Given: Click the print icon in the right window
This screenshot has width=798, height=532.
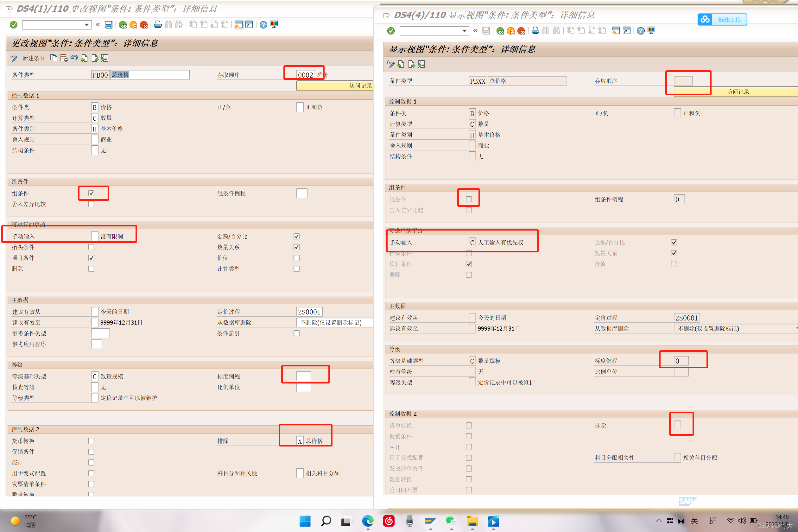Looking at the screenshot, I should [x=535, y=31].
